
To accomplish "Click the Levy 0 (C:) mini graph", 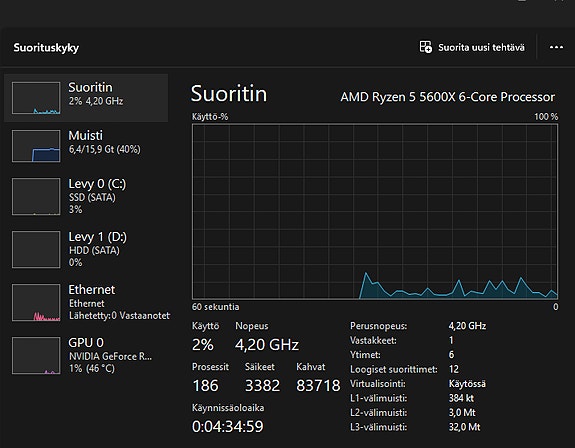I will pyautogui.click(x=36, y=197).
